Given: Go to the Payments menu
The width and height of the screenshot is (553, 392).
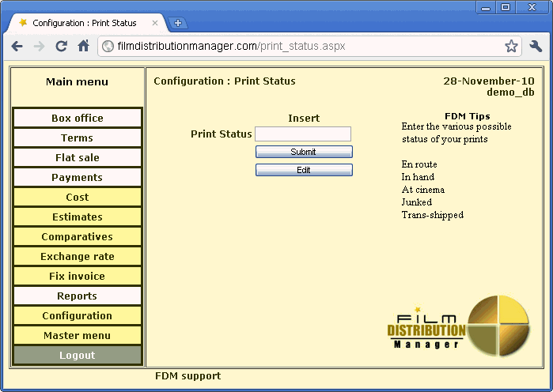Looking at the screenshot, I should [78, 178].
